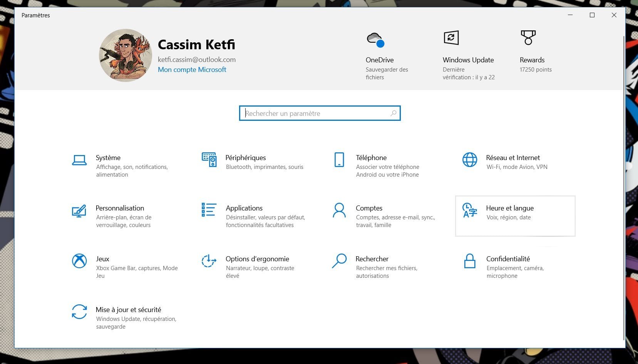Click the Désinstaller, valeurs par défaut description
The width and height of the screenshot is (638, 364).
pyautogui.click(x=265, y=221)
